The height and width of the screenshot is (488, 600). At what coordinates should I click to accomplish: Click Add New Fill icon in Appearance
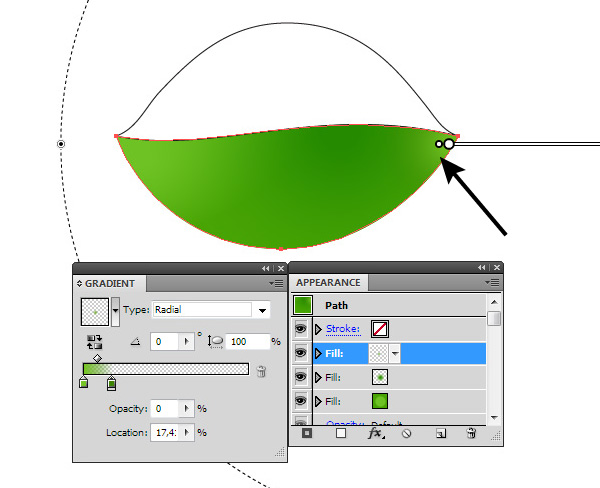[x=341, y=434]
